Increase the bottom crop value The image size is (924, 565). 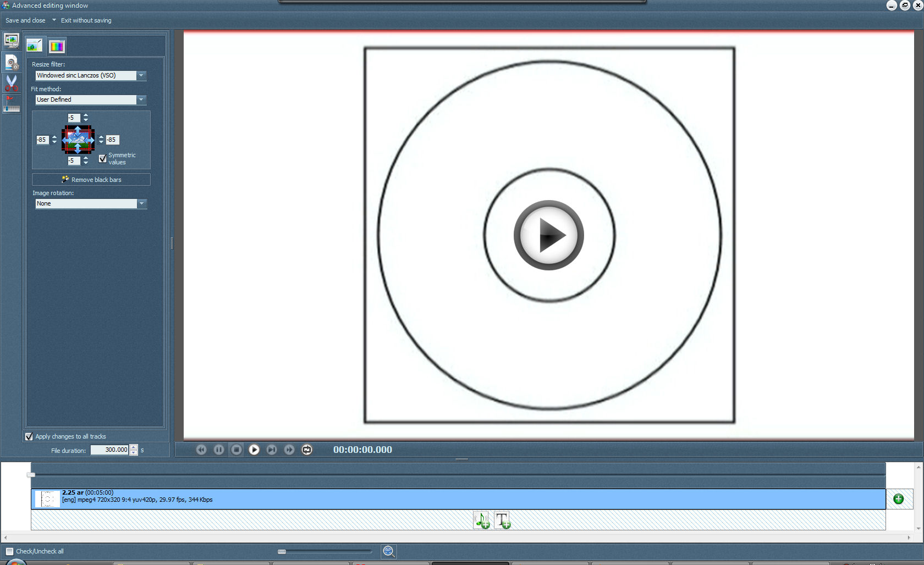86,158
